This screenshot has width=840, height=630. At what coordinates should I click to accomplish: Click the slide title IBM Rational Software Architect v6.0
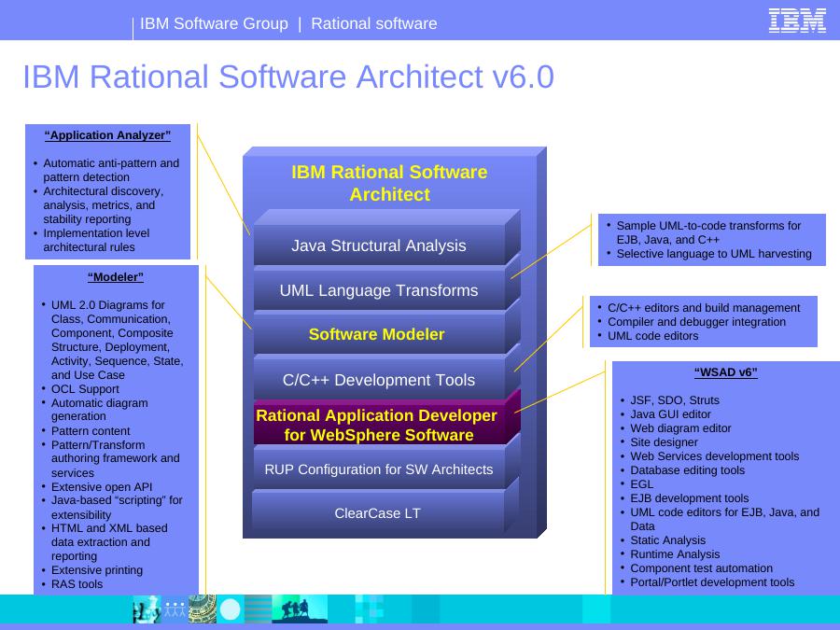(x=288, y=77)
